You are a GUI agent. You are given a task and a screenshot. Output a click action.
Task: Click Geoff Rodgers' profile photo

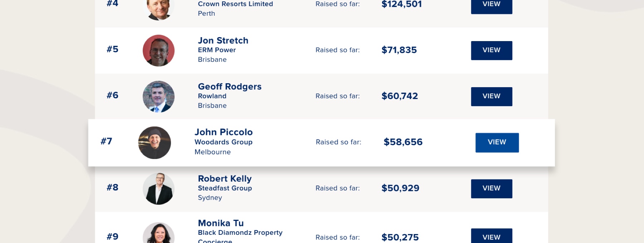click(158, 96)
